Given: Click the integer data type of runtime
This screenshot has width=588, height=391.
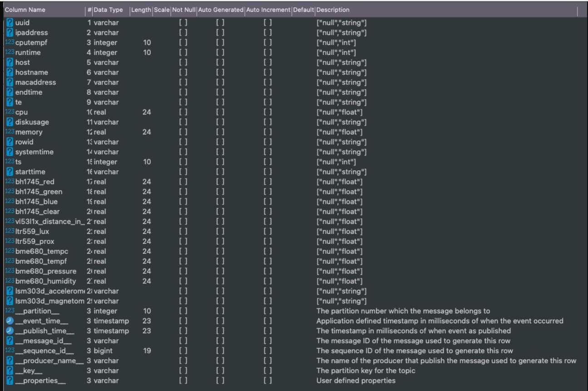Looking at the screenshot, I should click(105, 53).
